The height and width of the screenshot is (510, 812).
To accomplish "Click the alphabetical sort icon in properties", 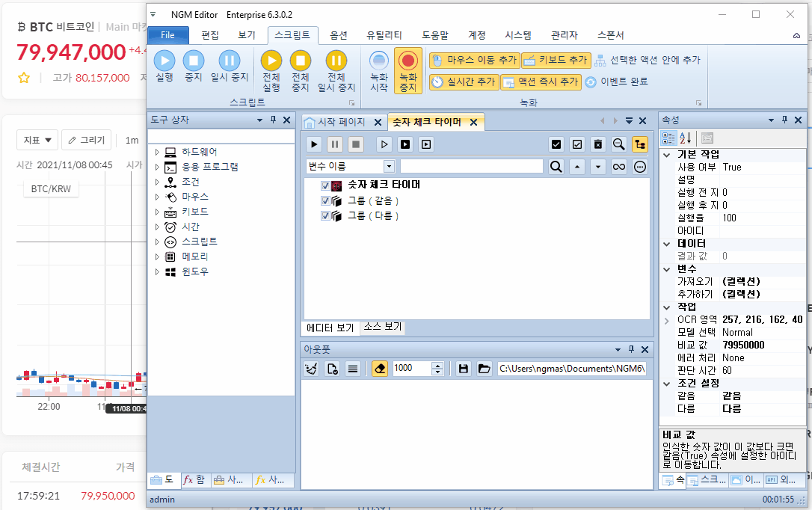I will [685, 138].
